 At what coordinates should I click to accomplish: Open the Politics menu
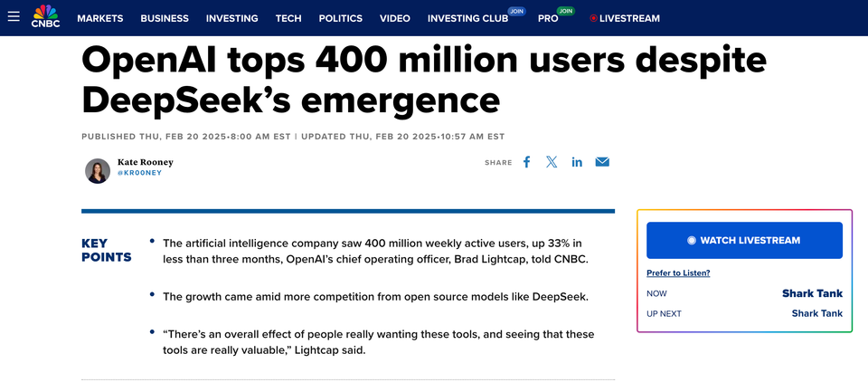pos(341,18)
